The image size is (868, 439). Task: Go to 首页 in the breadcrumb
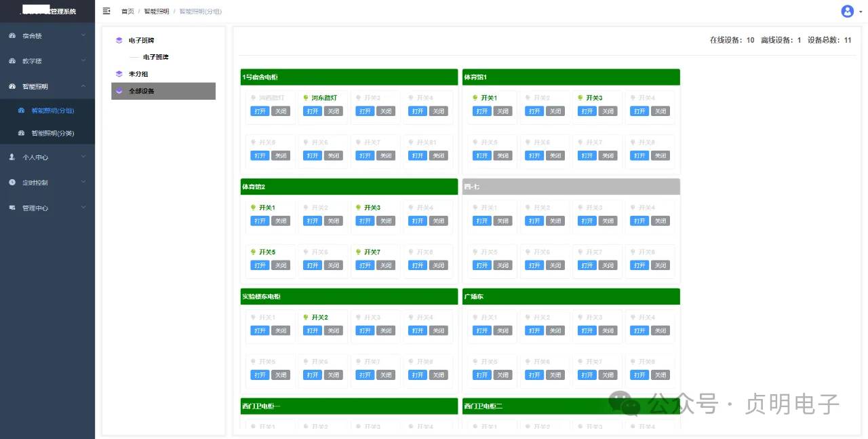pyautogui.click(x=127, y=12)
